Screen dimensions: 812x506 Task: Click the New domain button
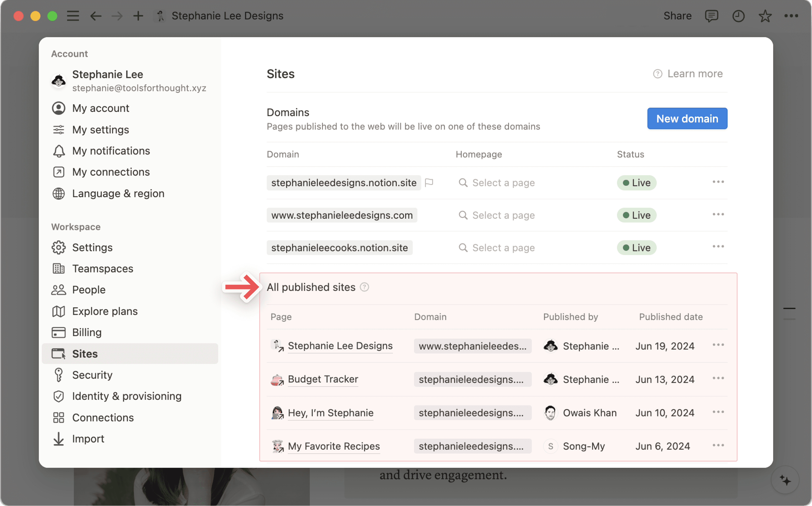tap(687, 118)
